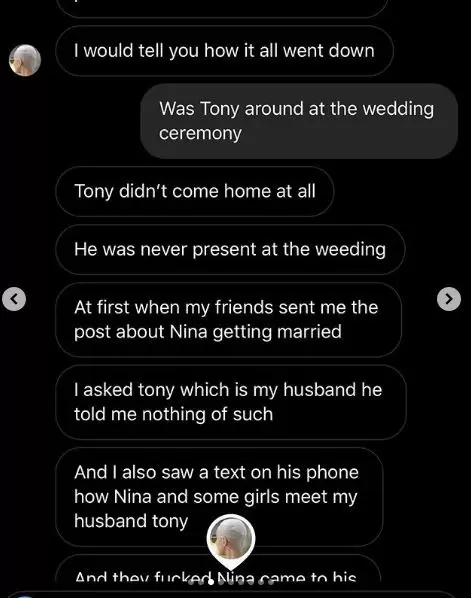Select 'I would tell you how it all went down' bubble

coord(224,51)
